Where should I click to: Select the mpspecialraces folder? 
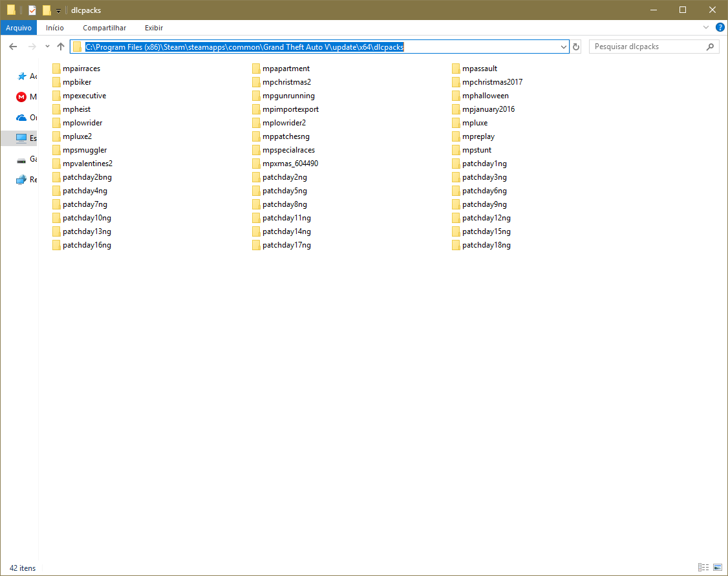click(284, 150)
